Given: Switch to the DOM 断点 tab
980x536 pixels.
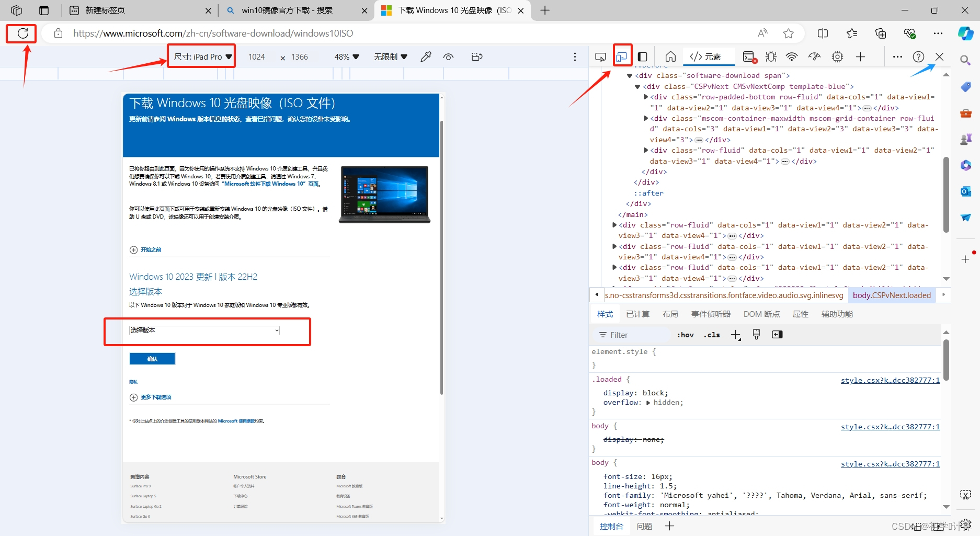Looking at the screenshot, I should (761, 314).
